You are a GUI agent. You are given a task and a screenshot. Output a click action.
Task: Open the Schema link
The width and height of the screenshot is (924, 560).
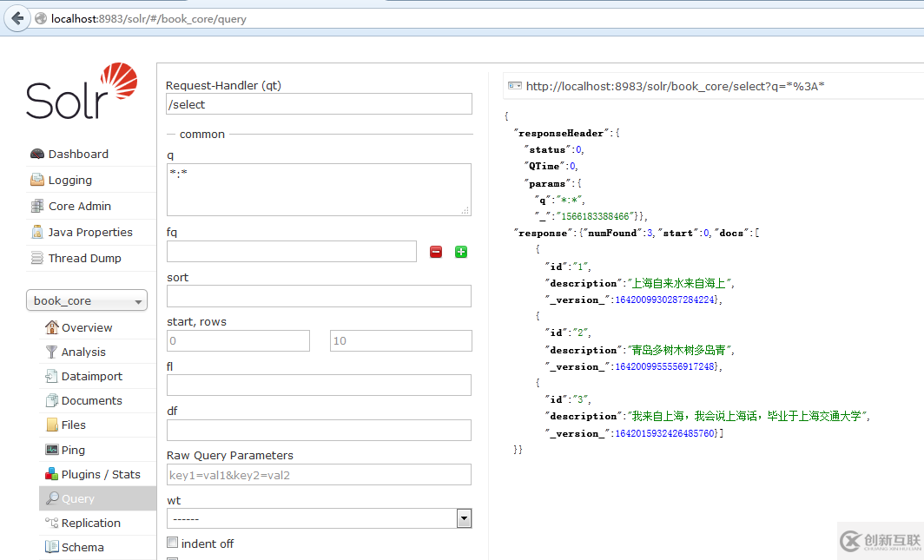click(x=82, y=547)
